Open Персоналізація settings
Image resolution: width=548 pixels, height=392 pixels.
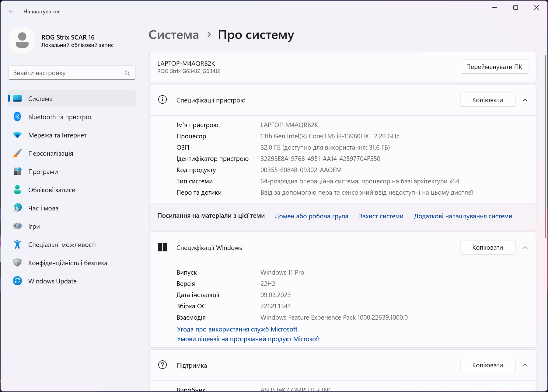(x=72, y=153)
